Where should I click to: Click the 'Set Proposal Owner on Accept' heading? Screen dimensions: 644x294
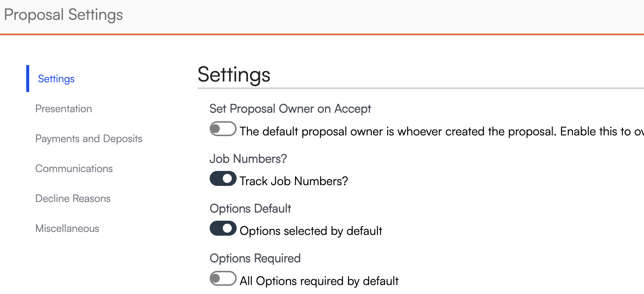[x=290, y=109]
